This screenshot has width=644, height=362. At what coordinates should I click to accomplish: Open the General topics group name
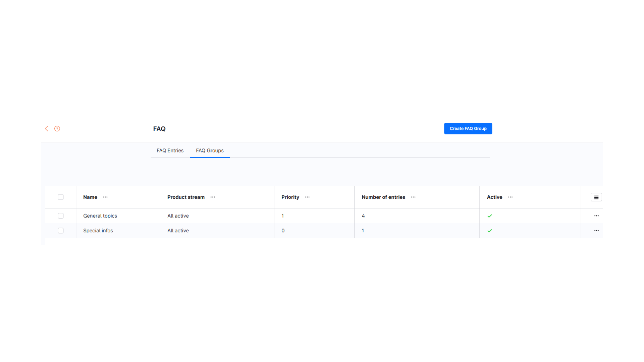tap(100, 216)
